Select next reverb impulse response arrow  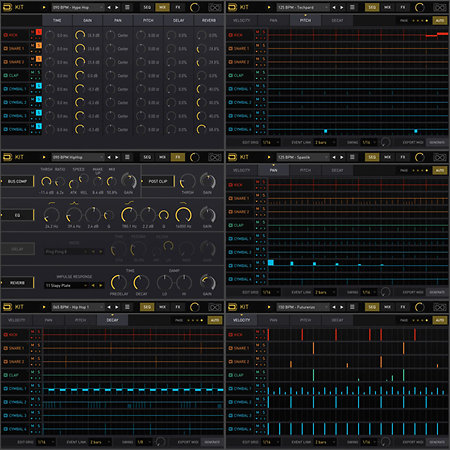(100, 286)
